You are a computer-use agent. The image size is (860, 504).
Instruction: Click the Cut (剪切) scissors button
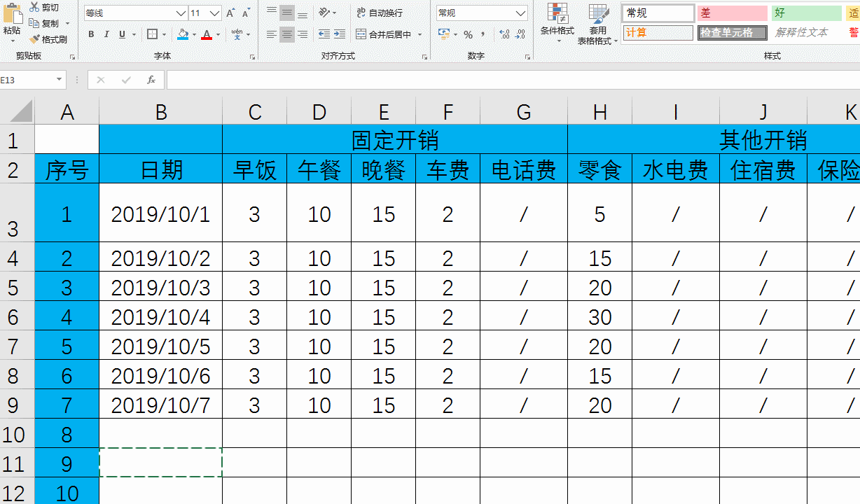44,7
